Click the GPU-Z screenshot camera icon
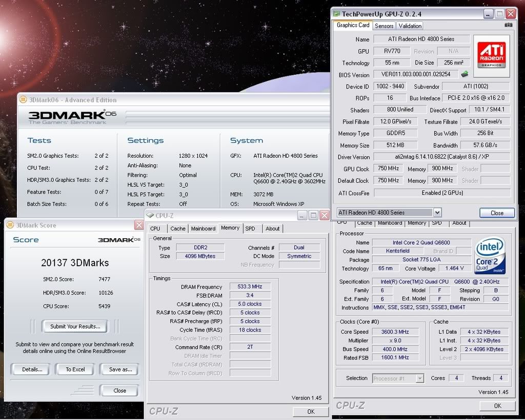Viewport: 525px width, 420px height. tap(508, 25)
